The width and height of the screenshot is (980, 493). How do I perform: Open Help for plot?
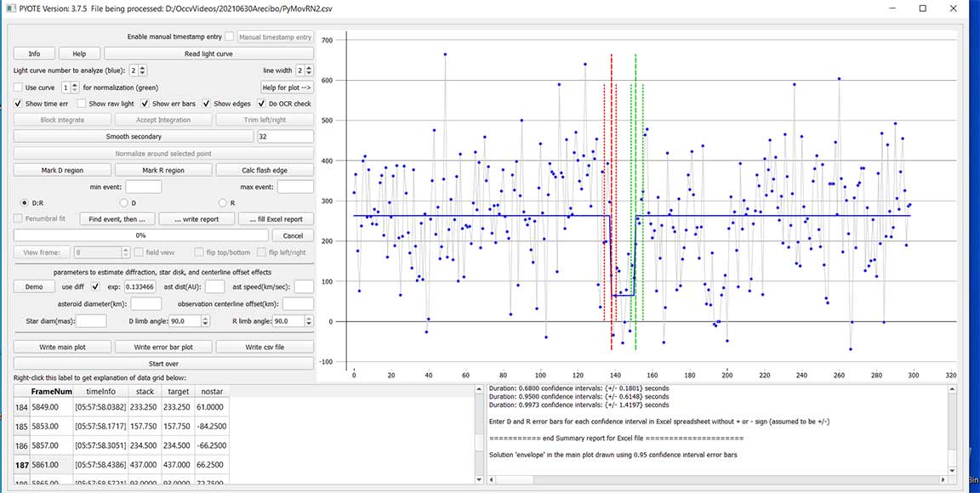287,88
